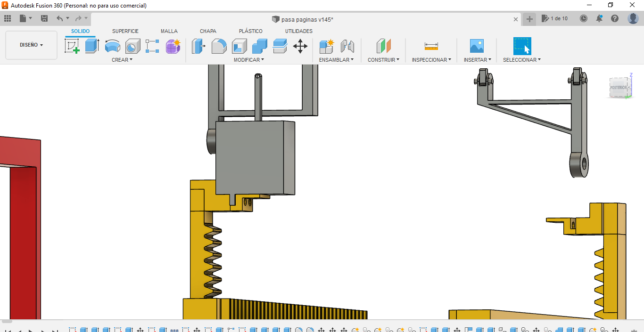
Task: Click the POSTERIOR face of the ViewCube
Action: tap(618, 88)
